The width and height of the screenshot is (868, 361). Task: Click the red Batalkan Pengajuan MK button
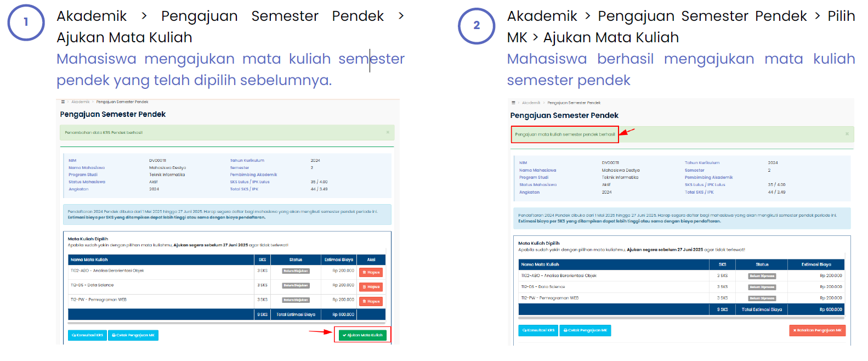click(x=818, y=330)
